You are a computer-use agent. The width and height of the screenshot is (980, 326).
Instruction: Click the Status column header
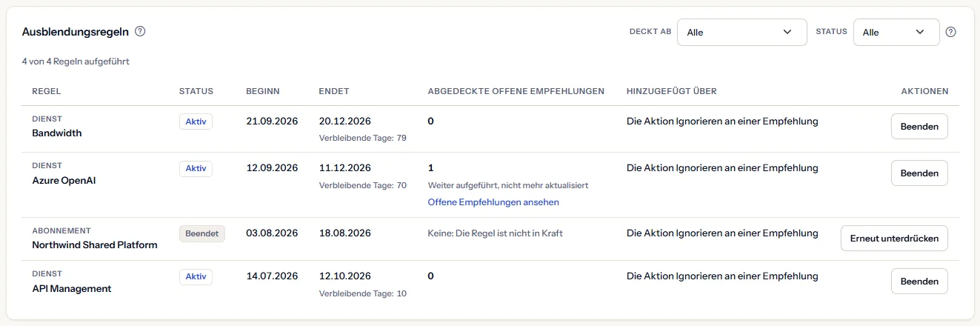coord(196,91)
